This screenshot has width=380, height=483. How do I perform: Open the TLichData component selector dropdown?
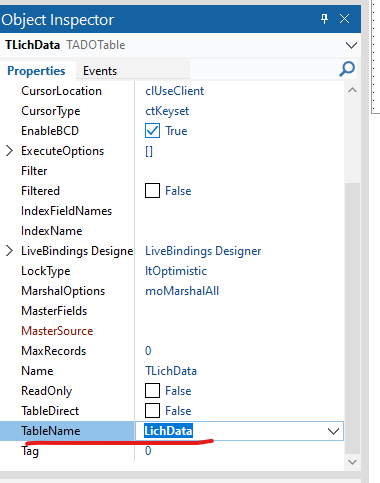351,45
